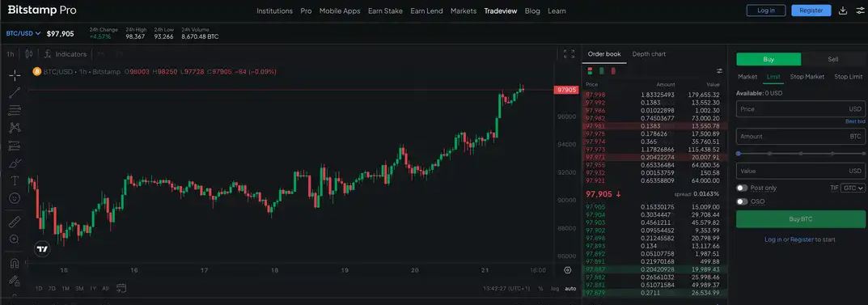
Task: Open the 1h timeframe selector
Action: point(10,54)
